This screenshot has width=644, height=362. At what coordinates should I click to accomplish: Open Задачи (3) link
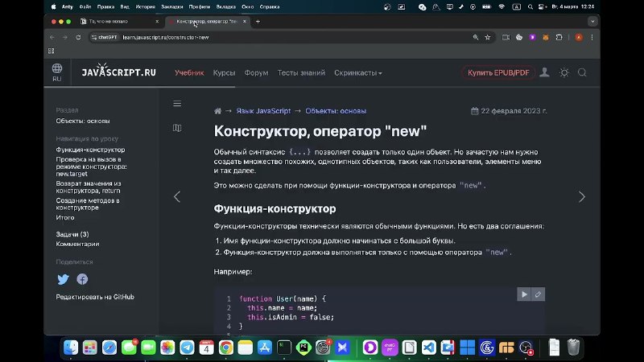[72, 234]
